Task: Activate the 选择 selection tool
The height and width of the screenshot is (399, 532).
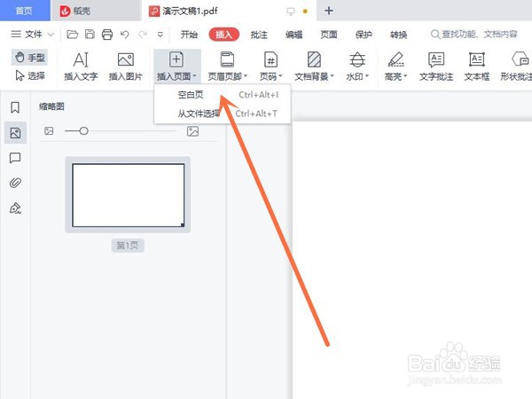Action: pos(29,75)
